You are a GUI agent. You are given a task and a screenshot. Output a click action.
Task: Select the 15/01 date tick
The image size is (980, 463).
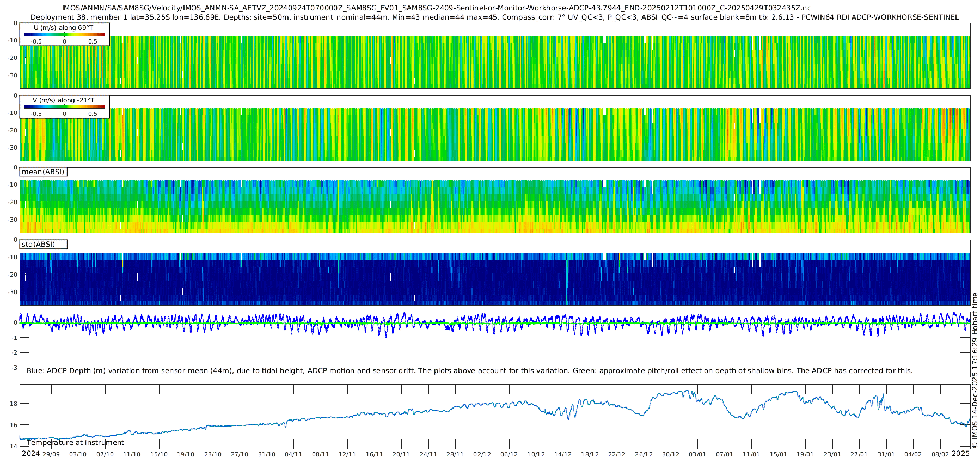pyautogui.click(x=779, y=454)
